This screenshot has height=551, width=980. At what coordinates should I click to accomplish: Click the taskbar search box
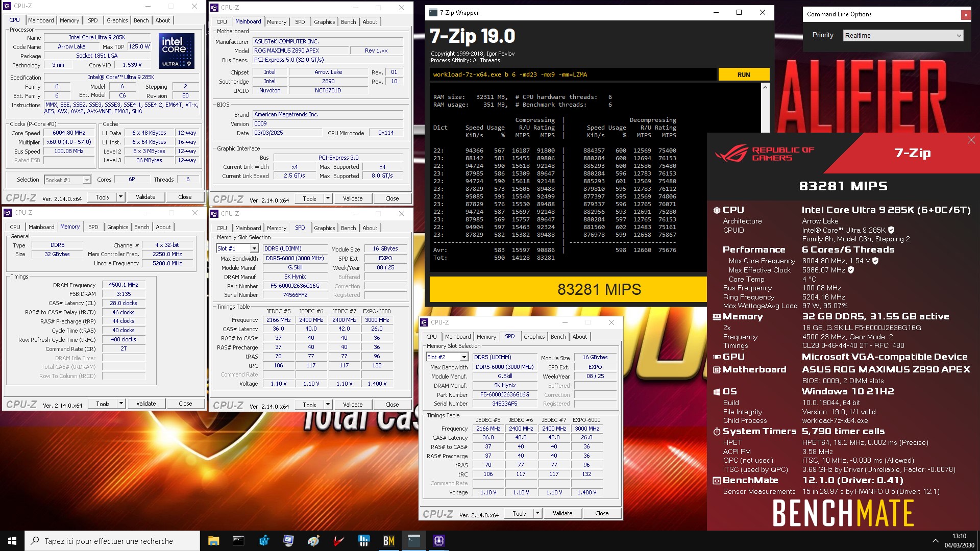click(x=112, y=541)
